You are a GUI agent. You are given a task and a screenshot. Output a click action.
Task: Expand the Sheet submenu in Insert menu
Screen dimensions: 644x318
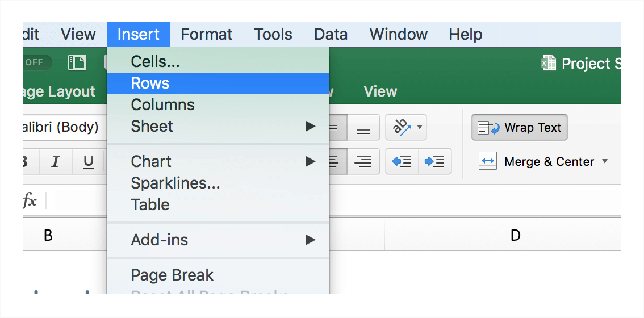pos(310,126)
